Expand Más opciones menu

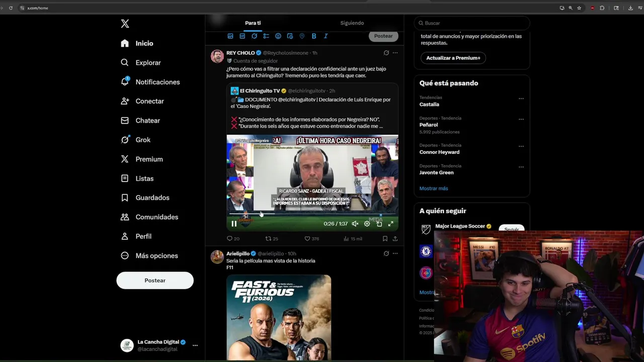pyautogui.click(x=149, y=255)
